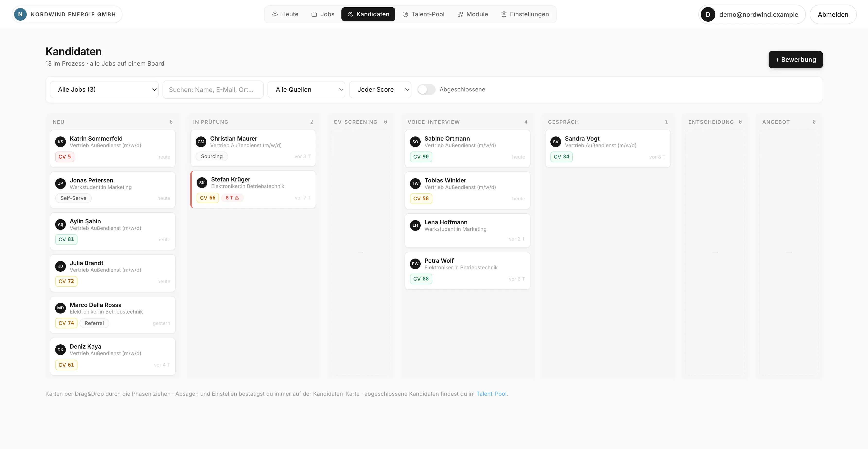Click the Nordwind N logo badge
The image size is (868, 449).
click(20, 14)
